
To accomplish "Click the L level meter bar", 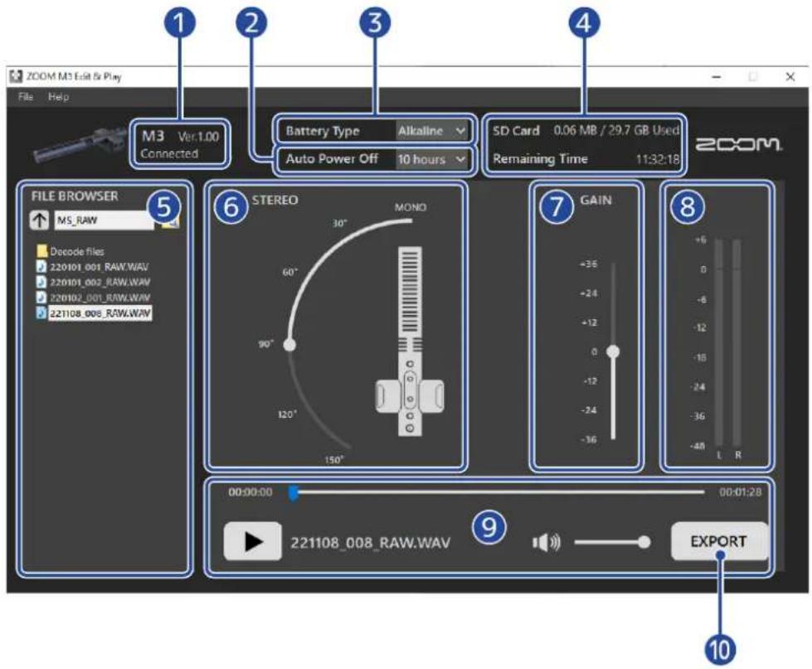I will coord(719,342).
